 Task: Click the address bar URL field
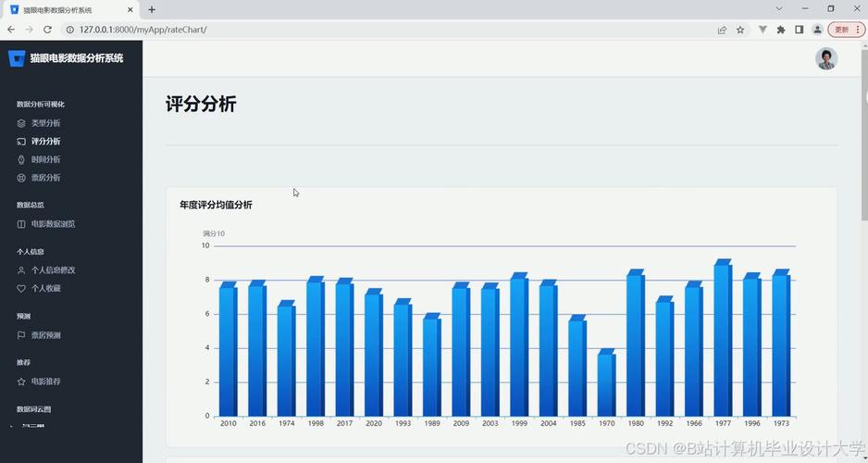388,30
